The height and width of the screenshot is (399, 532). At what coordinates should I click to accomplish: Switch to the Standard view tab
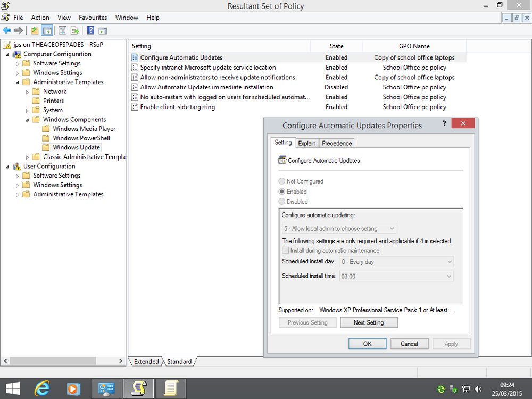(179, 362)
